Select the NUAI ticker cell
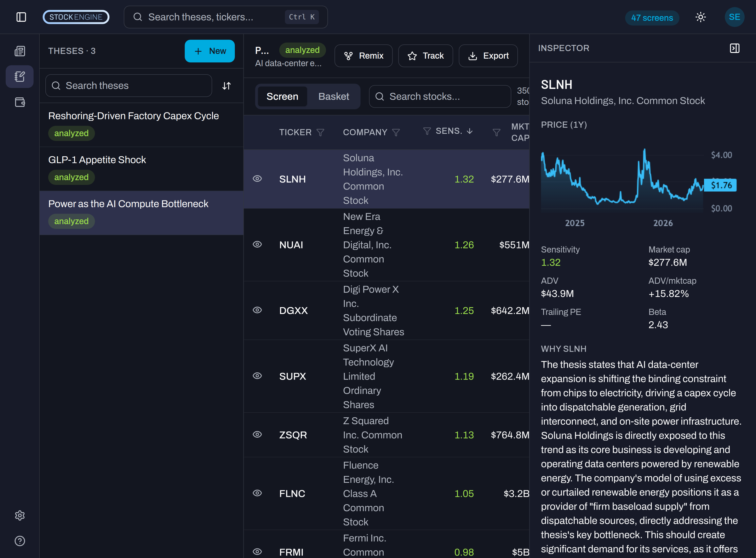 tap(291, 245)
